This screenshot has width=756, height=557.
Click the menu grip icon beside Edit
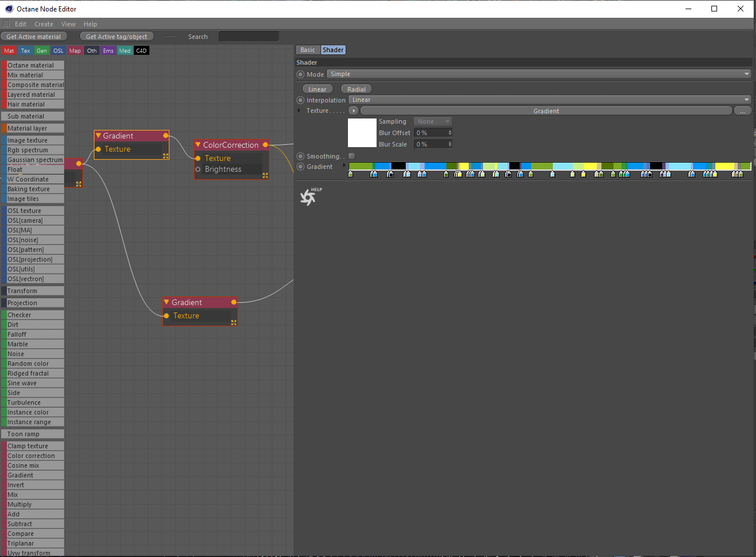6,24
